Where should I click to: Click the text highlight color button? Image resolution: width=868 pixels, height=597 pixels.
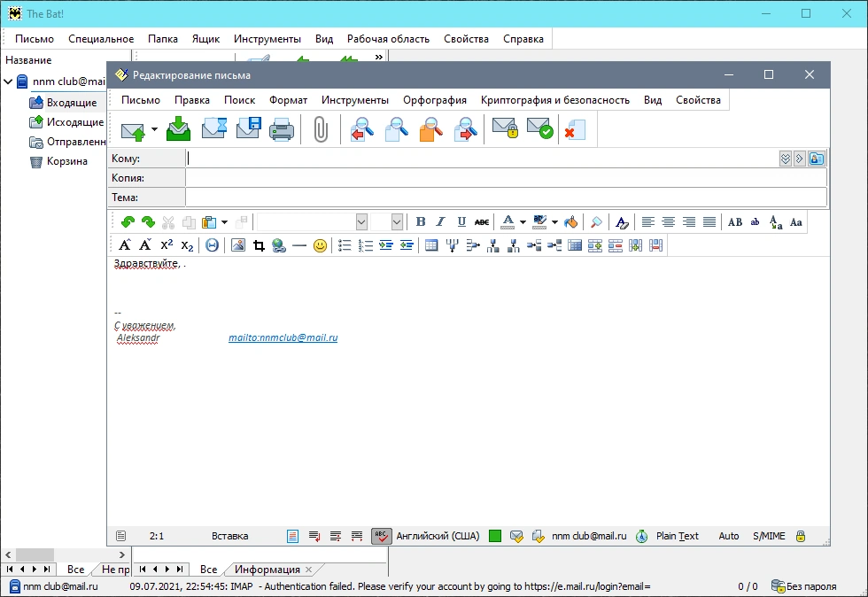tap(539, 222)
